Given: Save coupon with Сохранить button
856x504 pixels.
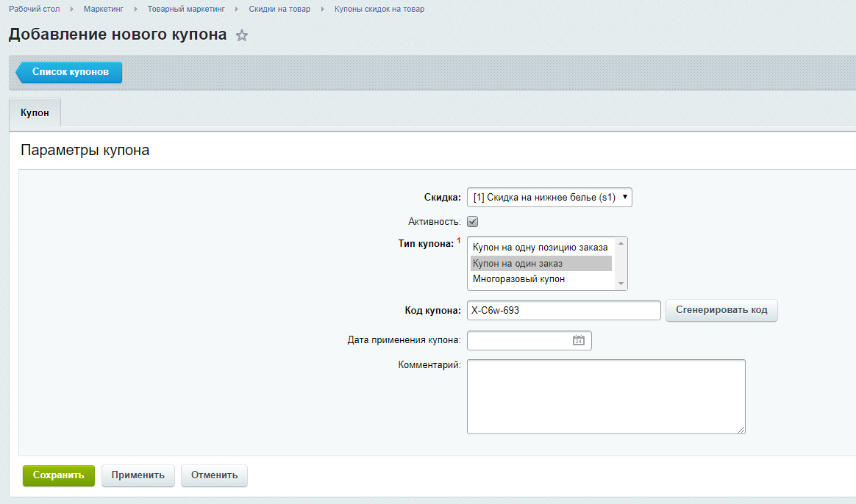Looking at the screenshot, I should pyautogui.click(x=59, y=475).
